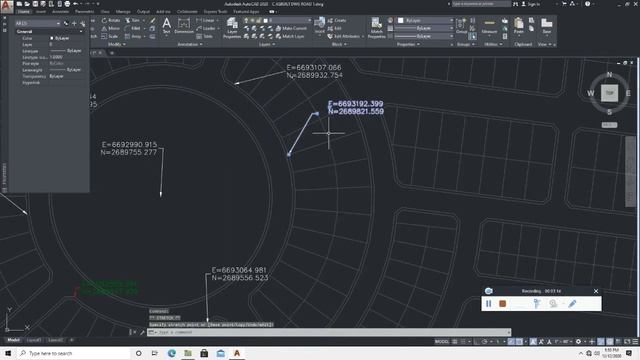This screenshot has height=360, width=640.
Task: Click the Measure tool
Action: point(489,26)
